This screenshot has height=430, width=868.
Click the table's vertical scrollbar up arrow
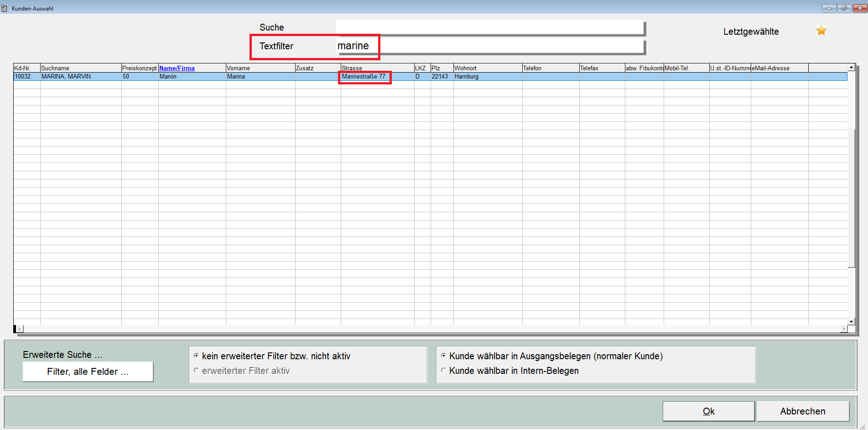click(x=851, y=67)
